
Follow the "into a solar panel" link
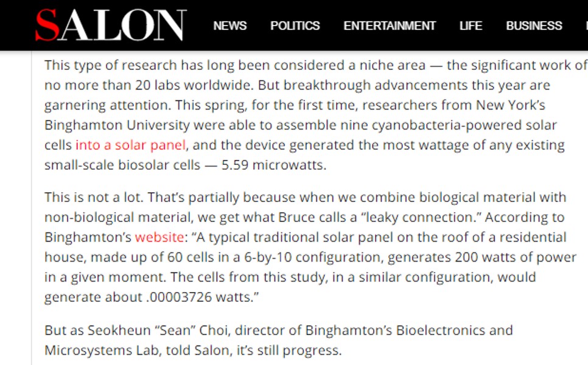point(131,145)
